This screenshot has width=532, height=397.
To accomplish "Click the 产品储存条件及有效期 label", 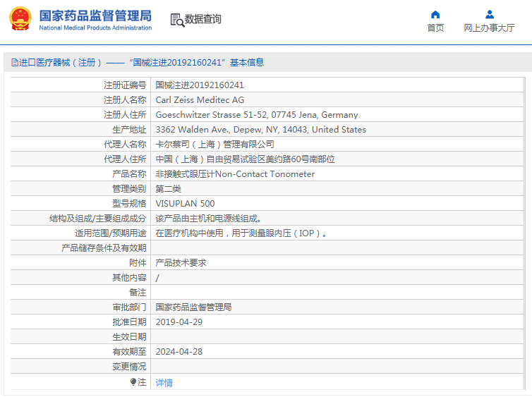I will (x=104, y=248).
